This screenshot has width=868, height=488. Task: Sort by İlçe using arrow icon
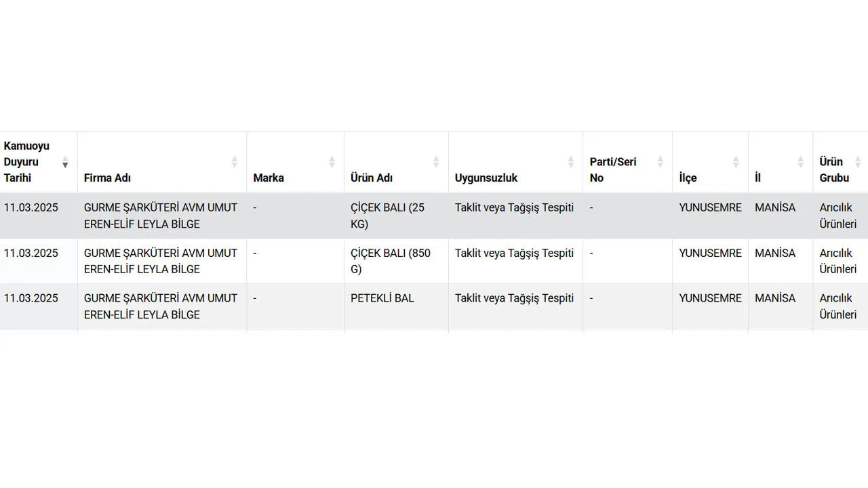coord(736,162)
